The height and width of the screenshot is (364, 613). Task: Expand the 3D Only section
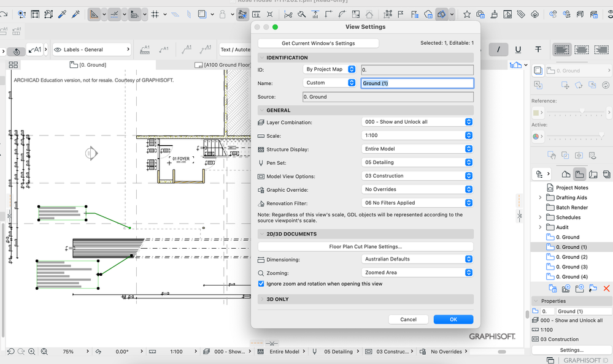point(261,299)
